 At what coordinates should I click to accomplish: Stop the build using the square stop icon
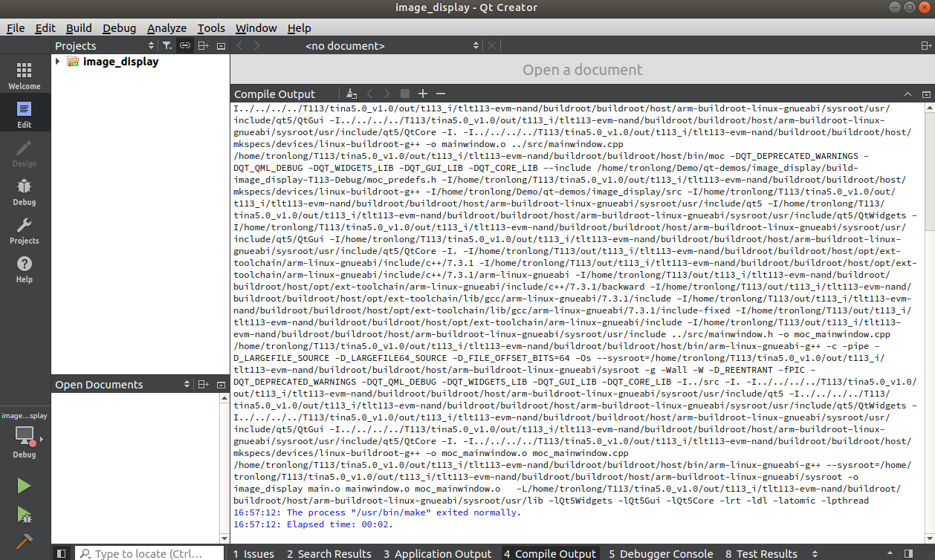(404, 94)
